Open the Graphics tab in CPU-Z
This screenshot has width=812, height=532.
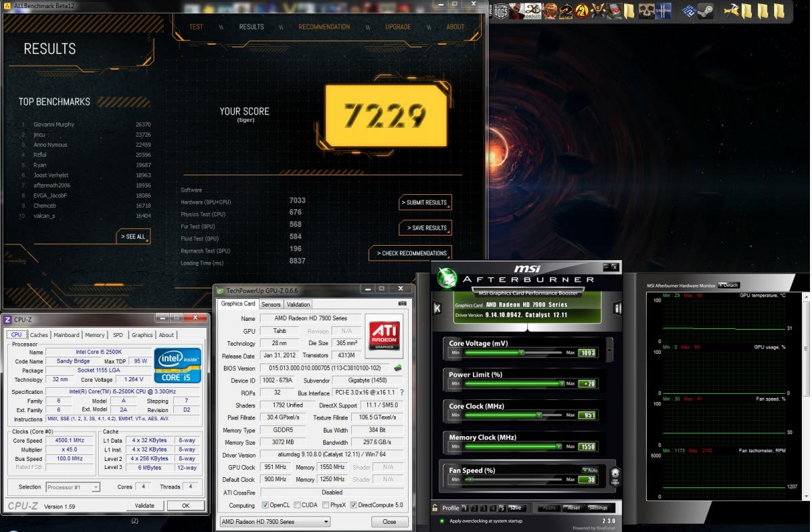pos(142,334)
